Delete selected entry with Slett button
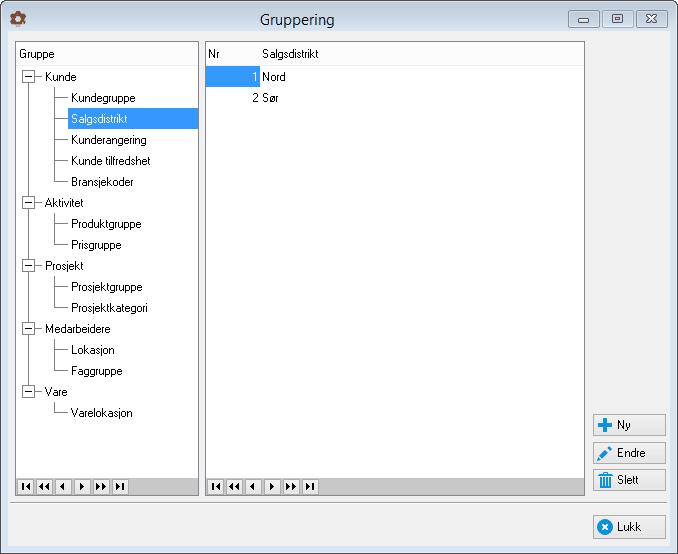 tap(629, 480)
